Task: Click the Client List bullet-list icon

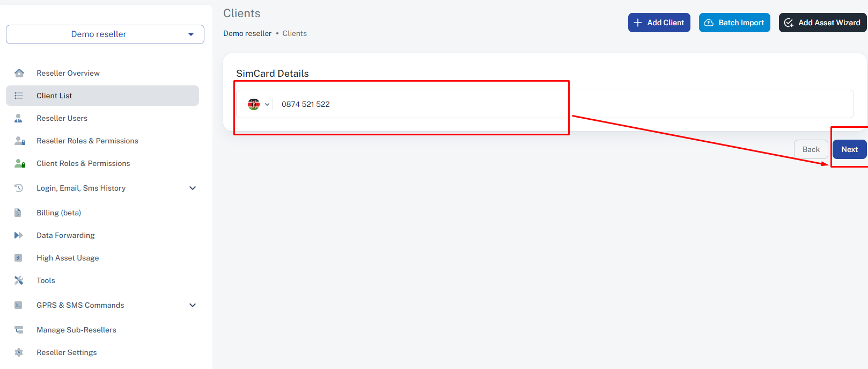Action: 19,96
